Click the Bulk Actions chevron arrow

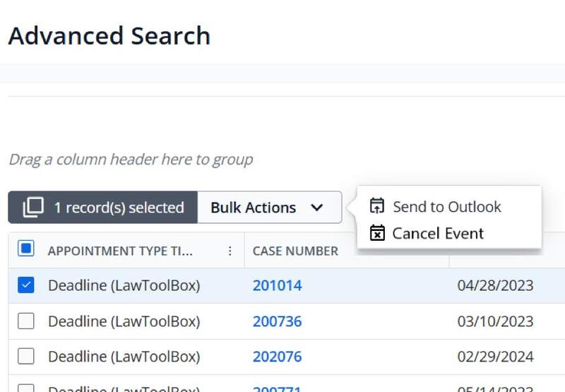click(x=316, y=208)
